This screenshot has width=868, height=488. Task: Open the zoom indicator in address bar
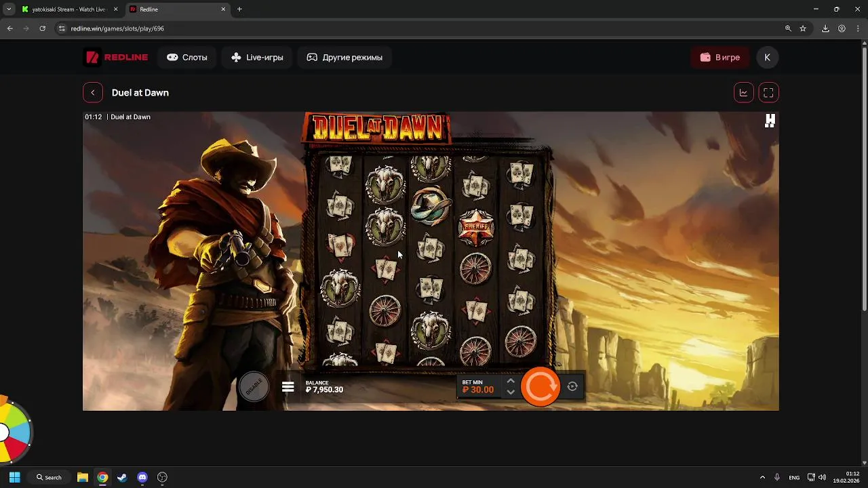[x=788, y=28]
